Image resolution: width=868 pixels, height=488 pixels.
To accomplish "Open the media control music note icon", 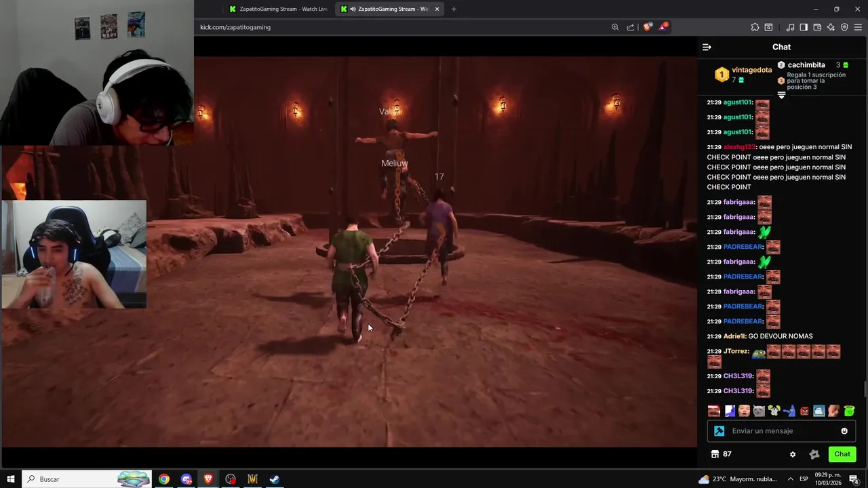I will (x=790, y=27).
